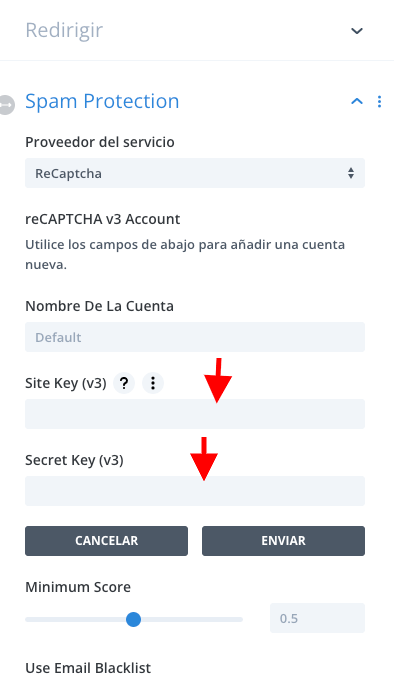Submit the account with the ENVIAR button

coord(284,541)
